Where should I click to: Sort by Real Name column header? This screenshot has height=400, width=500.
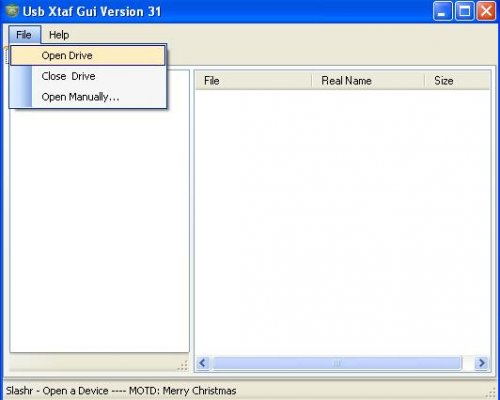[368, 81]
